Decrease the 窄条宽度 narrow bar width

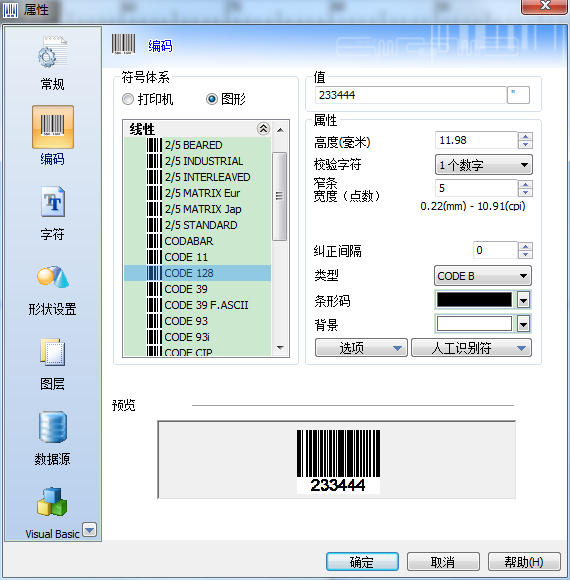tap(525, 192)
